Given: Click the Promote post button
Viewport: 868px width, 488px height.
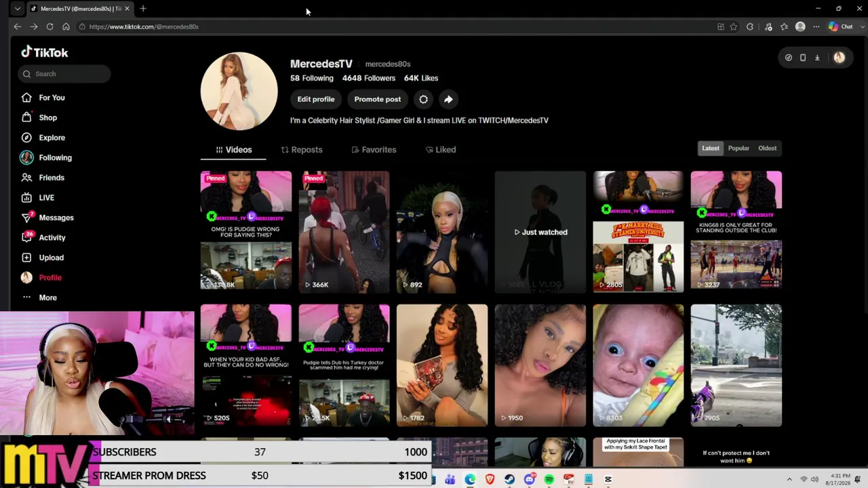Looking at the screenshot, I should click(378, 99).
